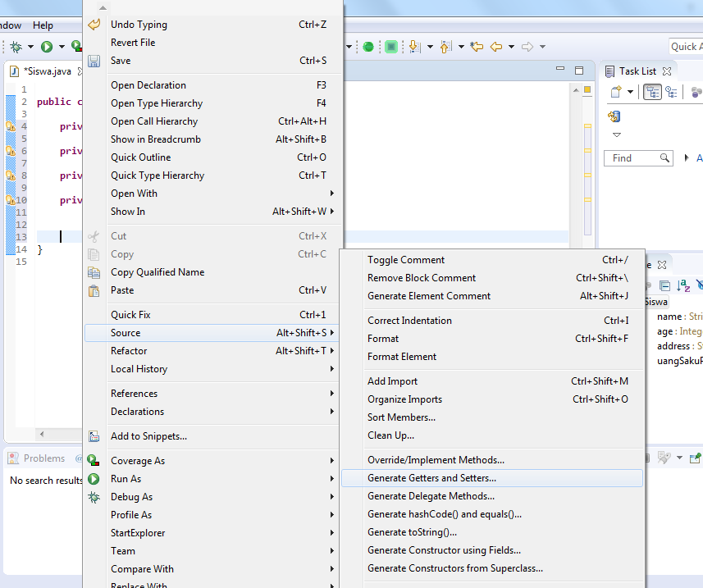Click the lightbulb warning marker on line 8
Image resolution: width=703 pixels, height=588 pixels.
coord(11,175)
